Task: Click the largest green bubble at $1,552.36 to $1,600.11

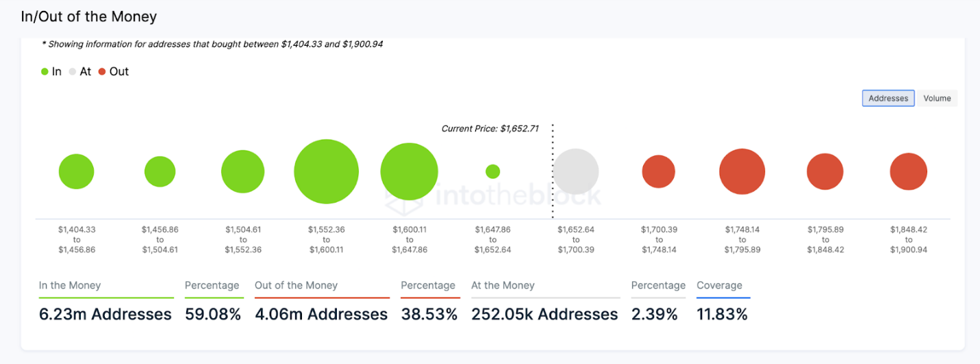Action: pyautogui.click(x=327, y=172)
